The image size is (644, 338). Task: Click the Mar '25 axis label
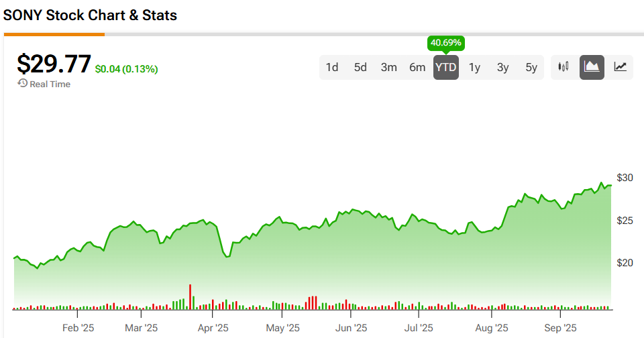pos(142,328)
